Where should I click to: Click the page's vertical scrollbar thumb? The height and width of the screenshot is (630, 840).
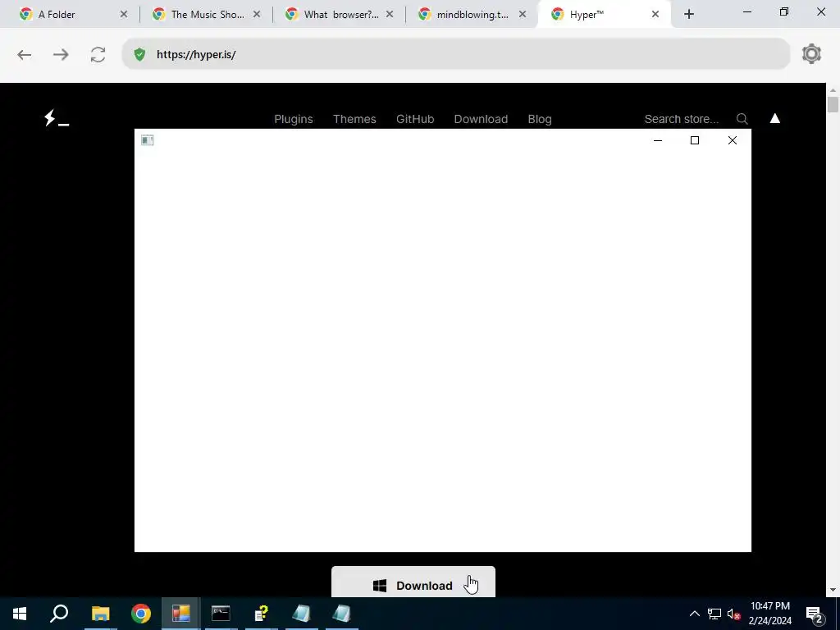click(x=833, y=104)
